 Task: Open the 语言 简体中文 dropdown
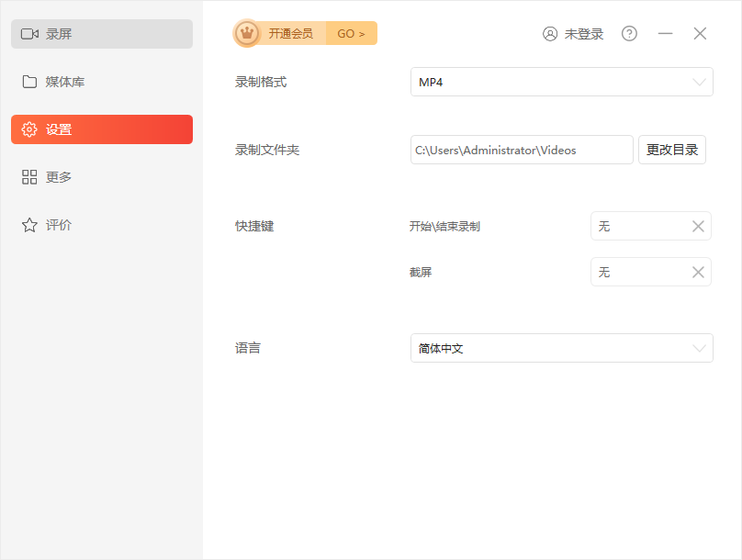point(562,348)
